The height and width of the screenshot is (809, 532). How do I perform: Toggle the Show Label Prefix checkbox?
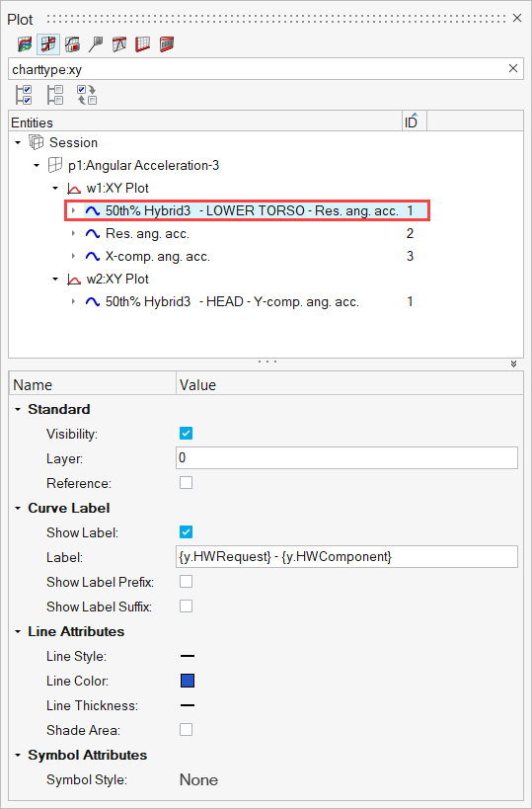pos(187,582)
